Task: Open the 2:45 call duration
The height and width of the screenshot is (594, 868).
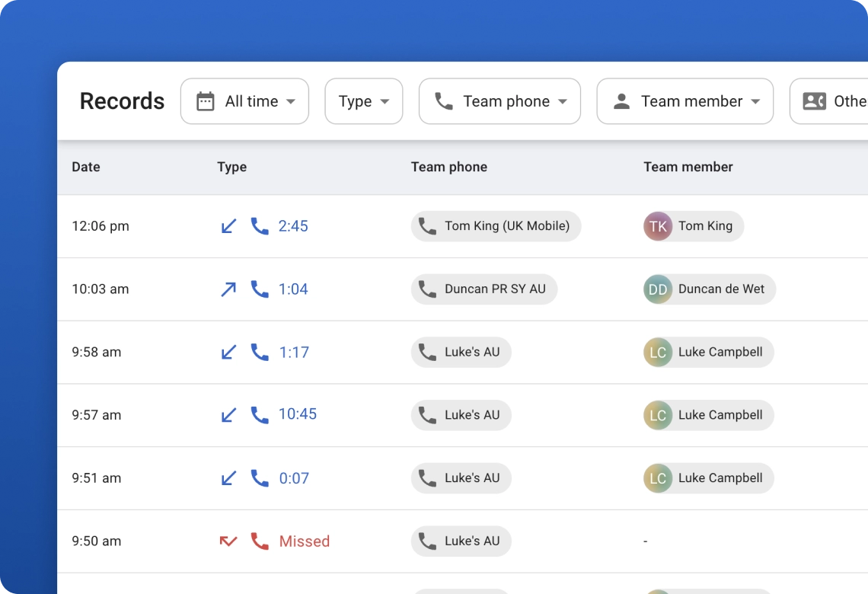Action: (x=293, y=226)
